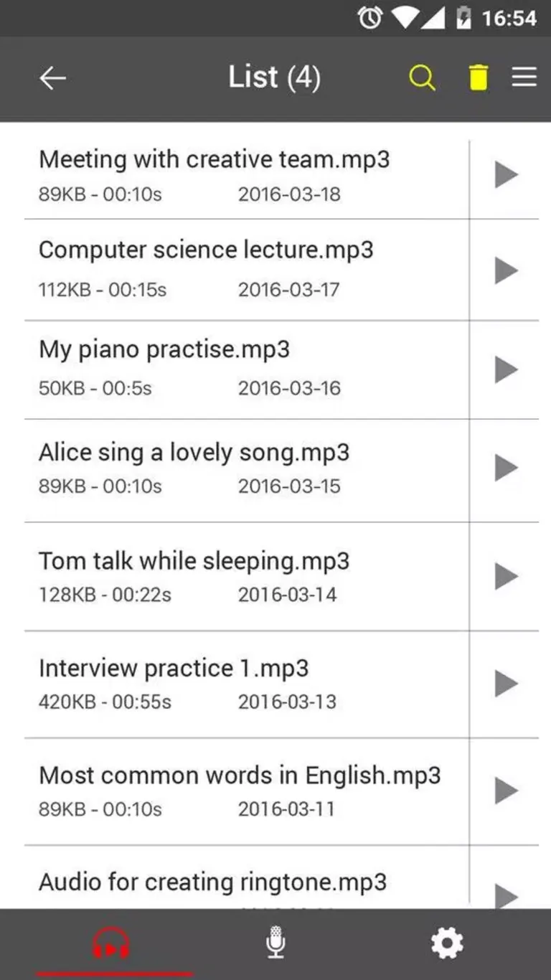Tap the yellow trash delete icon
This screenshot has height=980, width=551.
coord(478,77)
